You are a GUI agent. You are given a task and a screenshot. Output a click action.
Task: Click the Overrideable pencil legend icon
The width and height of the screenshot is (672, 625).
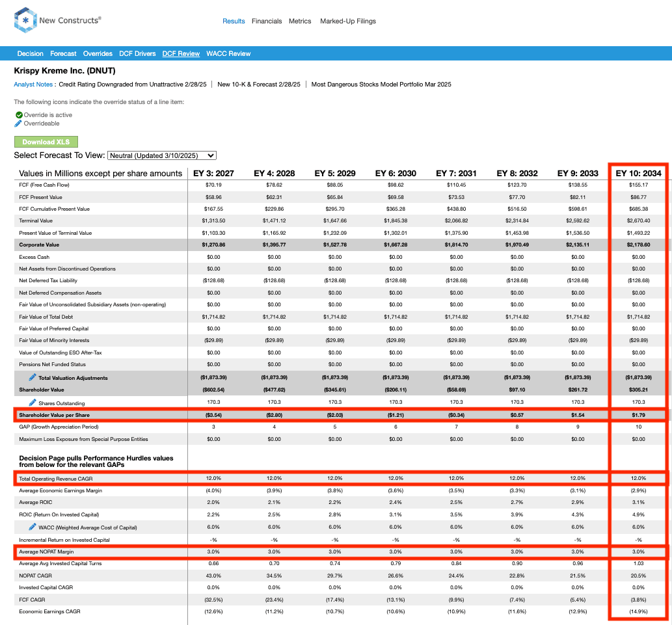pos(18,124)
